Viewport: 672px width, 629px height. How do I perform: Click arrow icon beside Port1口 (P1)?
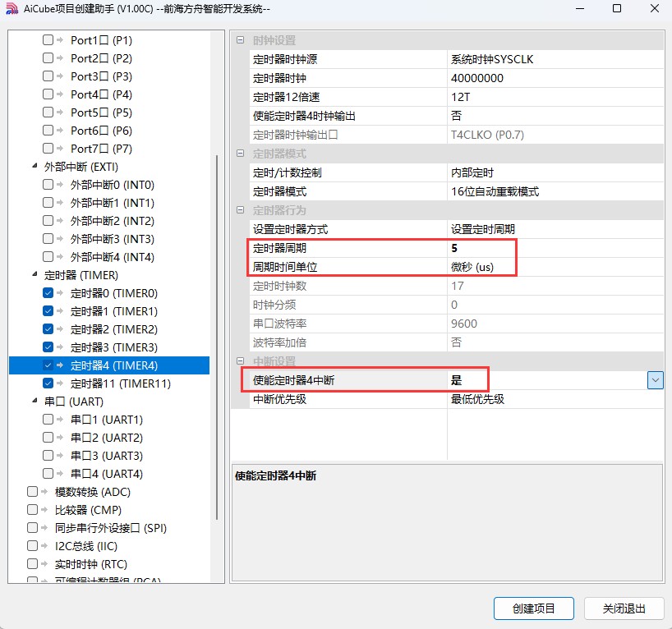(60, 40)
